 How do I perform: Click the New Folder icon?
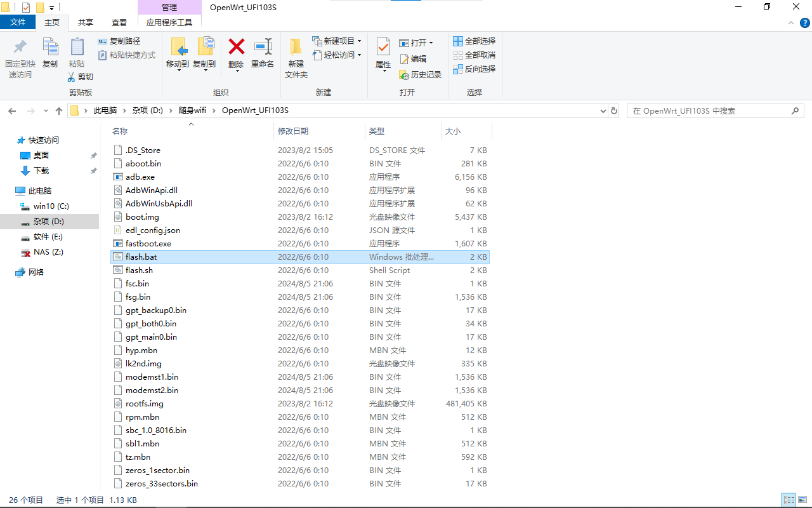[296, 48]
